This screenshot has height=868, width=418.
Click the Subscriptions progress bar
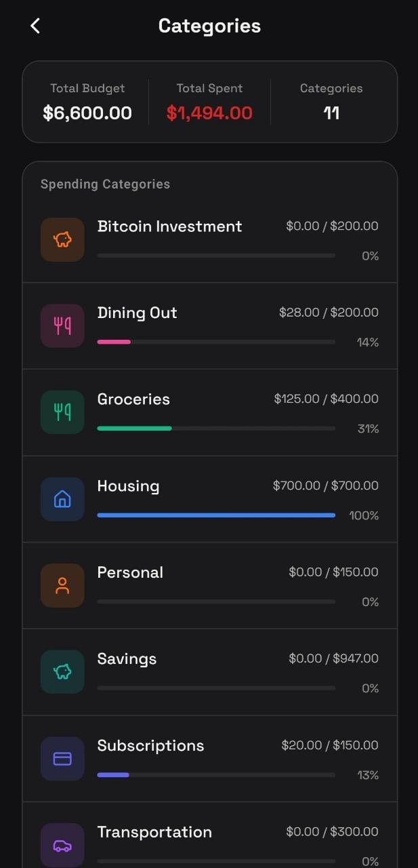(215, 774)
